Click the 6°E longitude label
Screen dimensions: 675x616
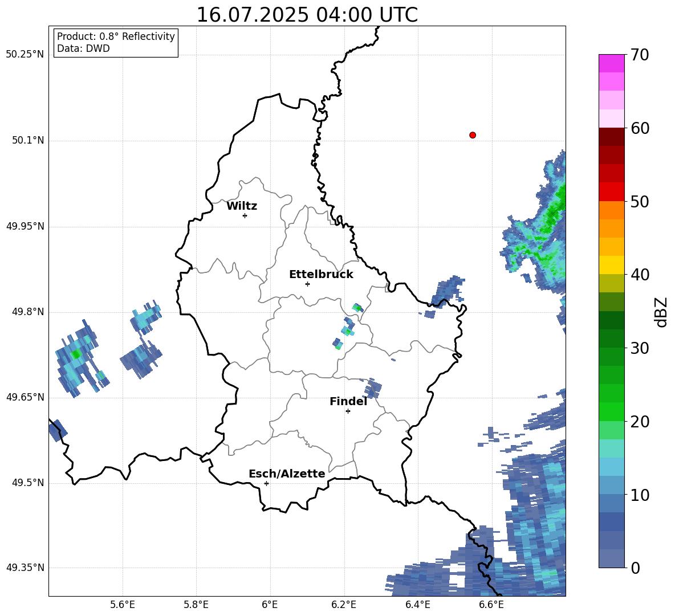tap(270, 605)
